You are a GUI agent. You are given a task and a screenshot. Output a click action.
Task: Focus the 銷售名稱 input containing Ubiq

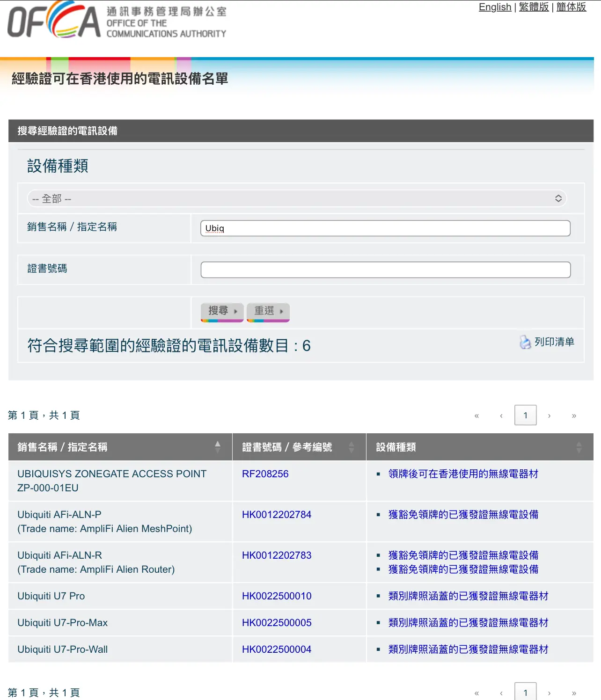coord(385,228)
